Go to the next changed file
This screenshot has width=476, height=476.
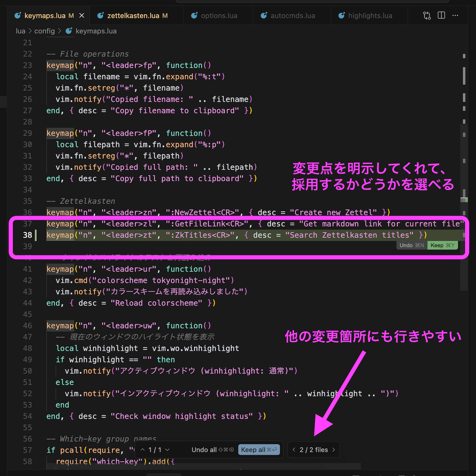[334, 450]
